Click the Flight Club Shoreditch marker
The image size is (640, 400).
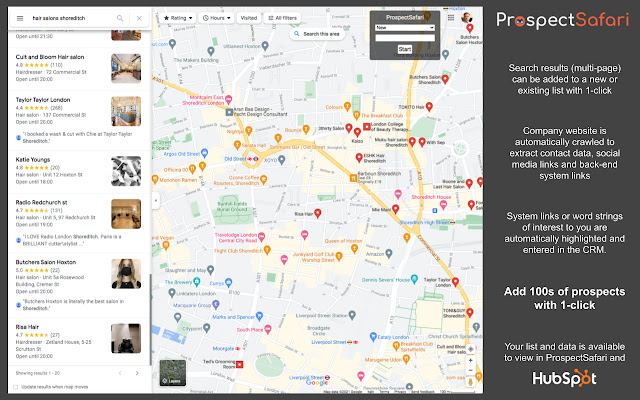pos(267,249)
